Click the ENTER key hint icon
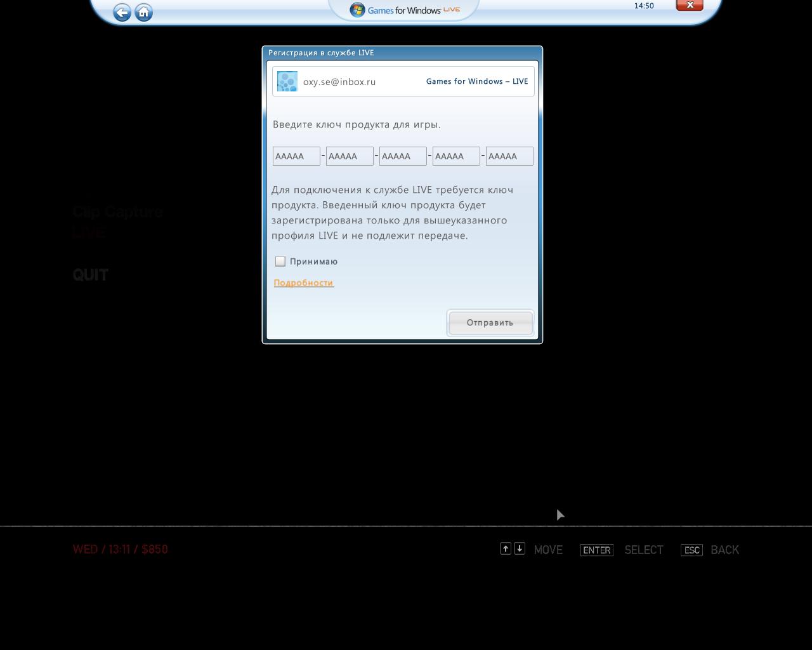Viewport: 812px width, 650px height. tap(596, 550)
